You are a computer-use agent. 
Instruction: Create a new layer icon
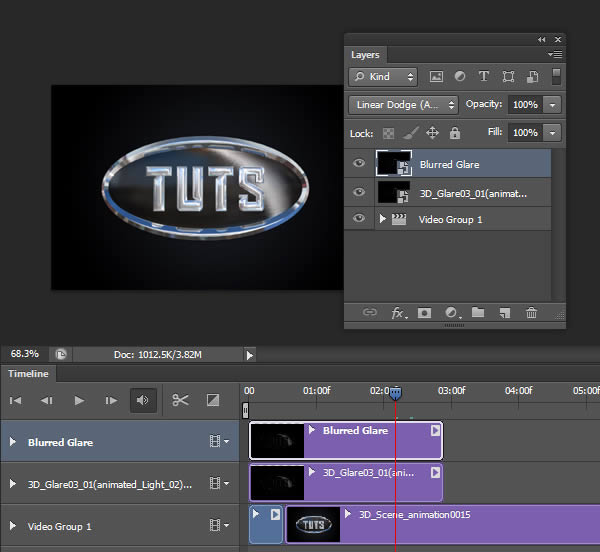pyautogui.click(x=505, y=313)
